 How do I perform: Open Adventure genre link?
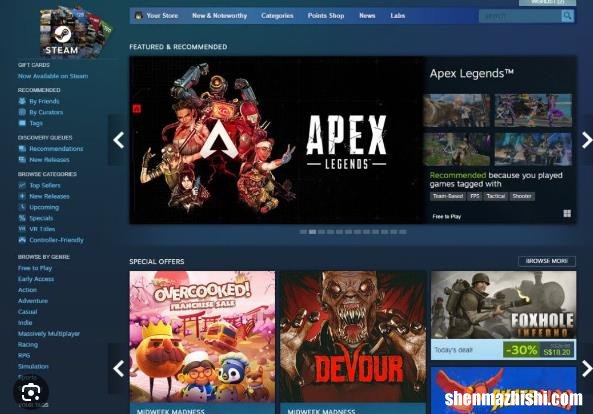[x=33, y=301]
